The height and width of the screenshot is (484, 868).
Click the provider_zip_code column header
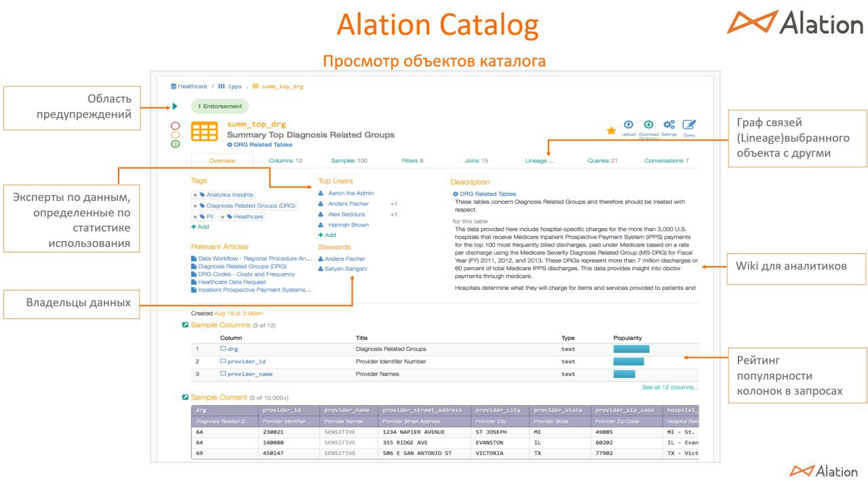pyautogui.click(x=627, y=410)
